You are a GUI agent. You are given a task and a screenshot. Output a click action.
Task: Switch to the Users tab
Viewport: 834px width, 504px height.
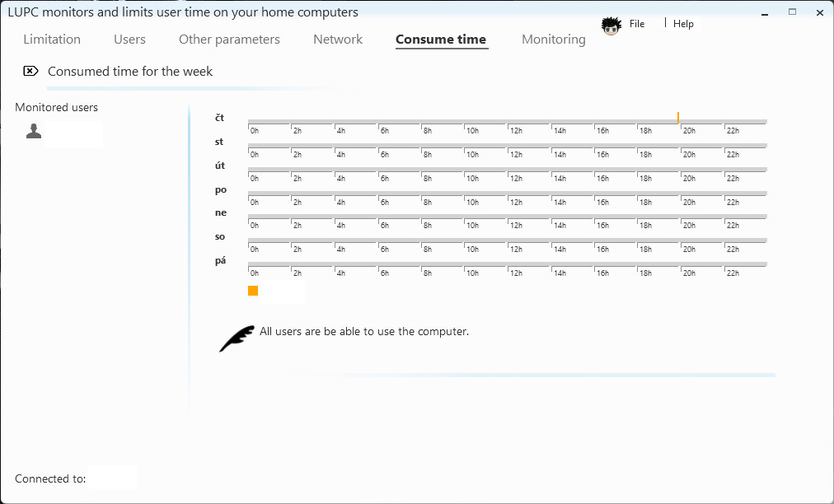[129, 40]
